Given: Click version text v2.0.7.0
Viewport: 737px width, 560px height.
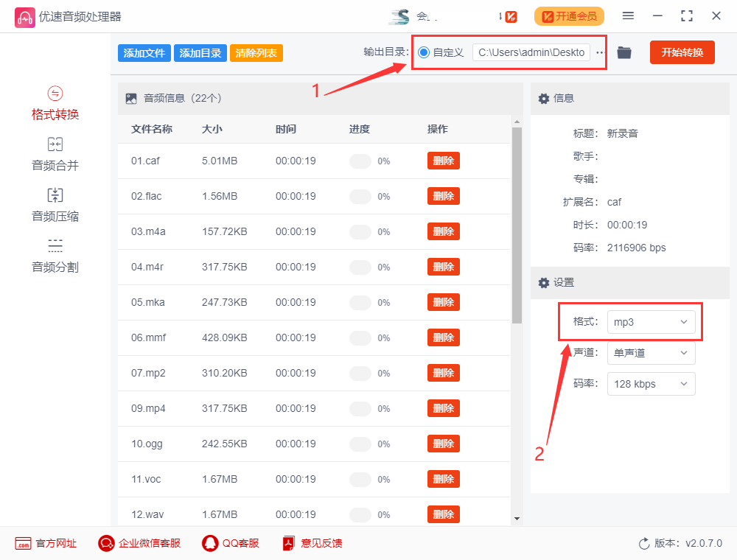Looking at the screenshot, I should pyautogui.click(x=704, y=544).
